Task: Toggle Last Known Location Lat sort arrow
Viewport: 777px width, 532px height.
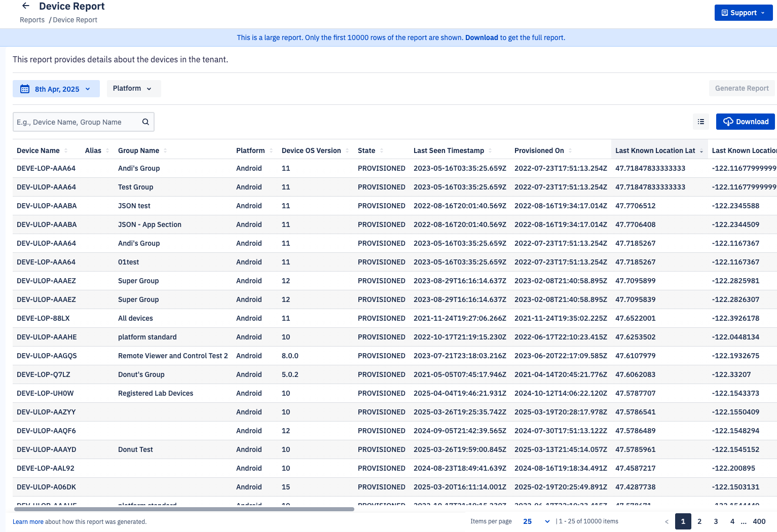Action: click(701, 151)
